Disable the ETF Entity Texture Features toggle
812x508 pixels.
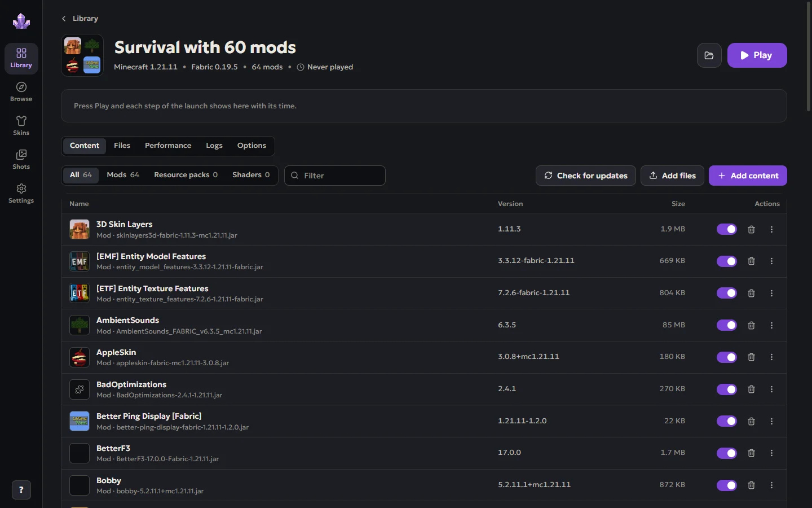click(x=727, y=293)
